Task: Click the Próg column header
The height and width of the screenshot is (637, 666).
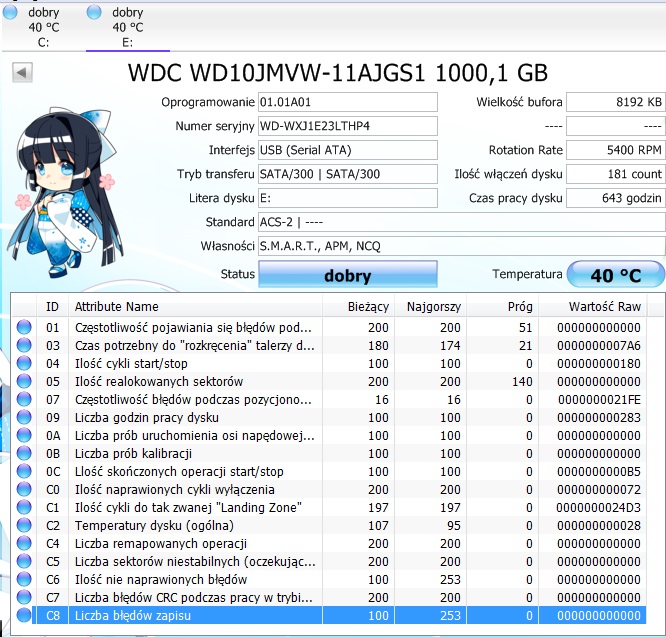Action: 502,307
